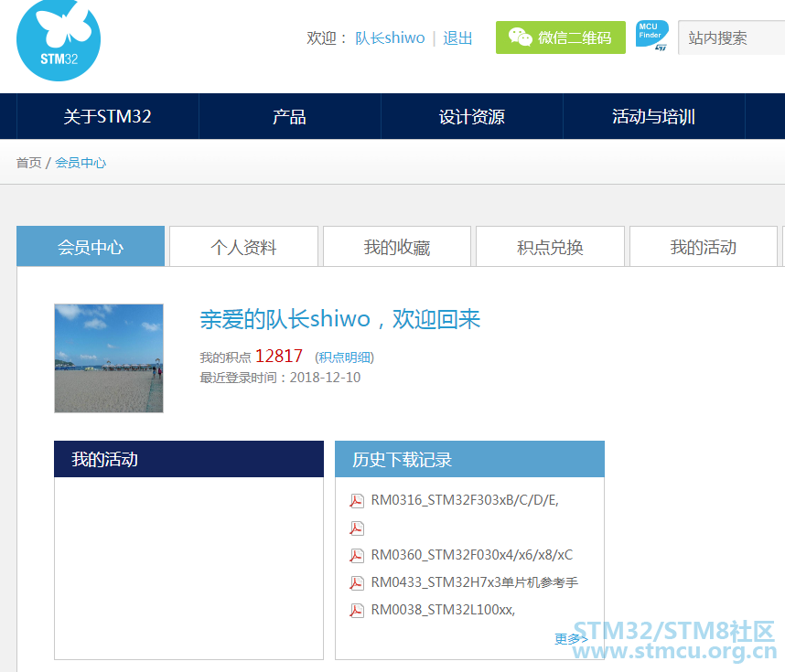Viewport: 785px width, 672px height.
Task: Open the 产品 navigation menu
Action: [x=289, y=117]
